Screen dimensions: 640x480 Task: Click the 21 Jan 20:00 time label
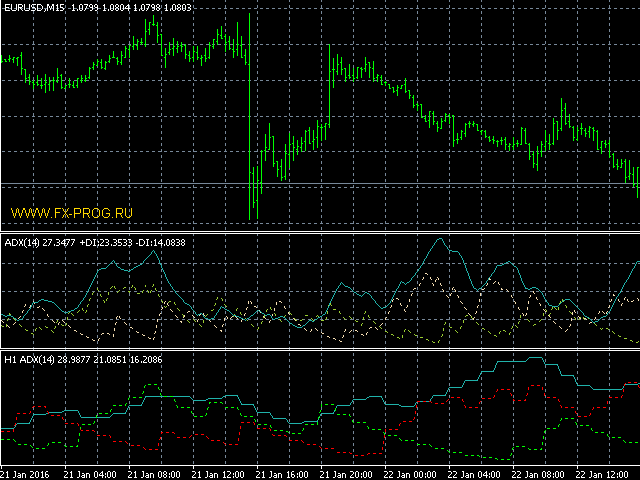tap(346, 475)
